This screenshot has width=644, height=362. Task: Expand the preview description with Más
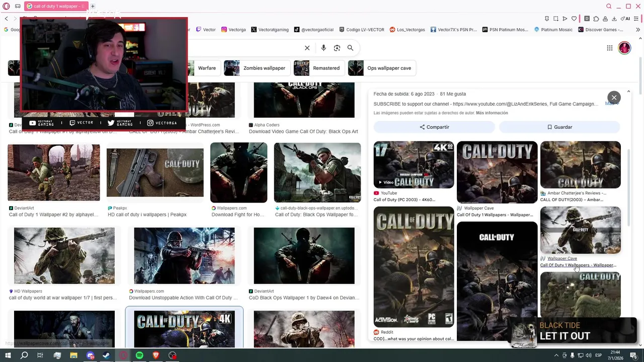(611, 104)
